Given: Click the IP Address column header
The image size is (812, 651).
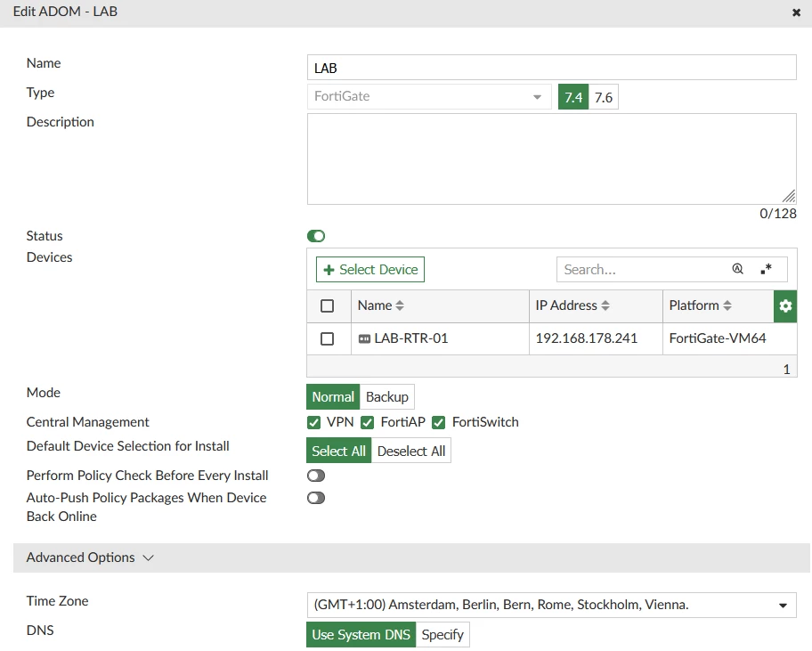Looking at the screenshot, I should 596,306.
